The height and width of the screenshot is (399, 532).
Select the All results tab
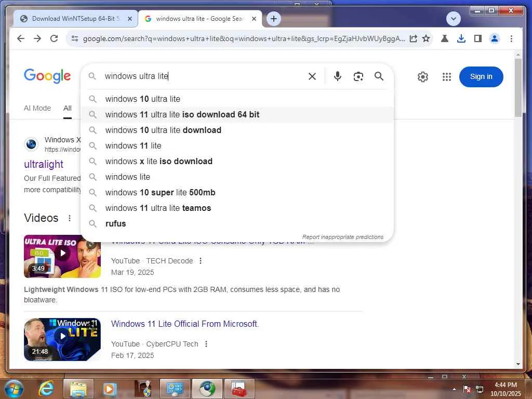coord(67,108)
